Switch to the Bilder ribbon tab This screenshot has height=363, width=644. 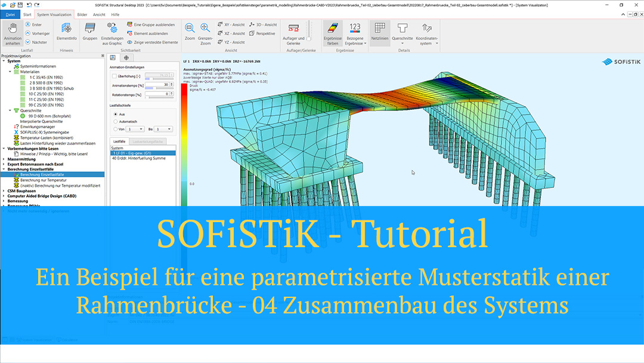pos(82,14)
